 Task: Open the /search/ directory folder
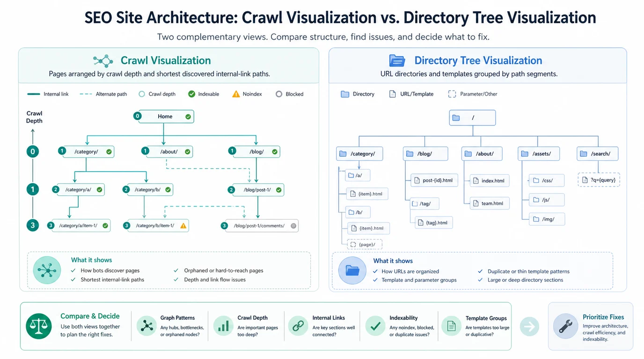tap(598, 153)
